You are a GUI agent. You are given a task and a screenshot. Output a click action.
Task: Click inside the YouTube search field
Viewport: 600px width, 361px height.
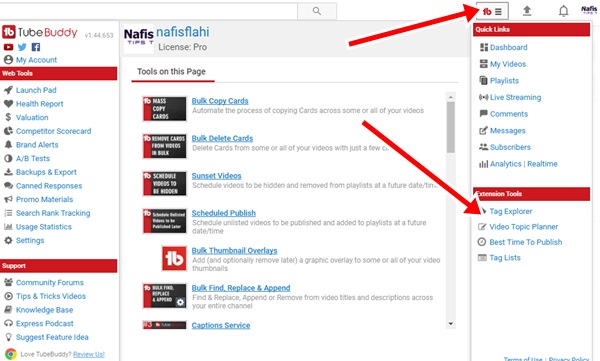(148, 11)
